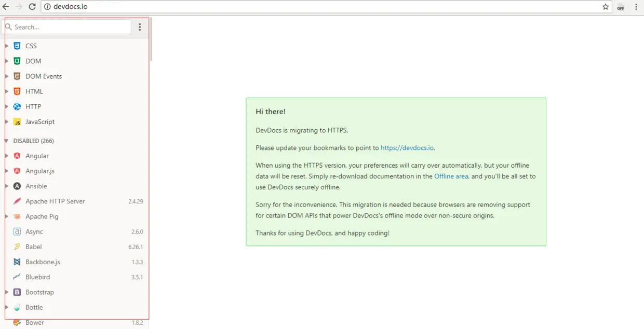Expand the Bootstrap docs tree arrow
Viewport: 644px width, 329px height.
[x=6, y=292]
